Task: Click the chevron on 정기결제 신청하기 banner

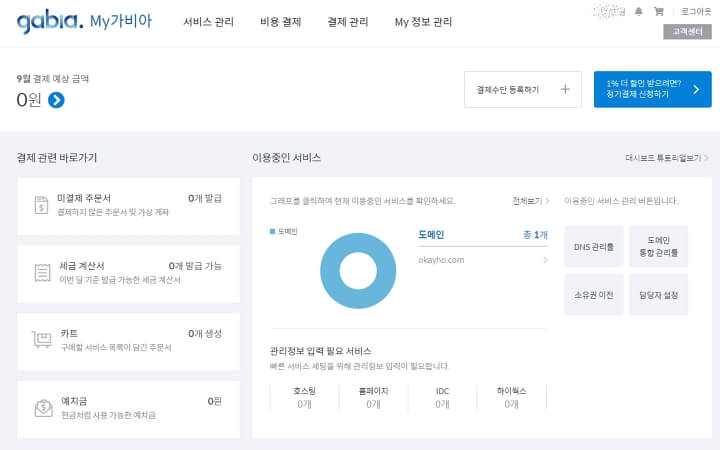Action: [x=696, y=89]
